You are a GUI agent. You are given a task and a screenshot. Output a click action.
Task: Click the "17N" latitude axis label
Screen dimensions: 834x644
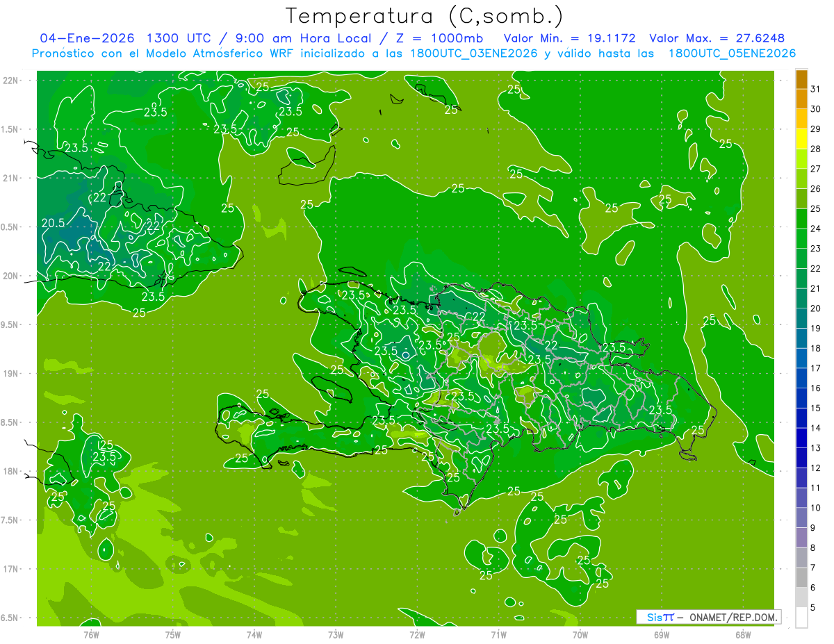[x=10, y=570]
